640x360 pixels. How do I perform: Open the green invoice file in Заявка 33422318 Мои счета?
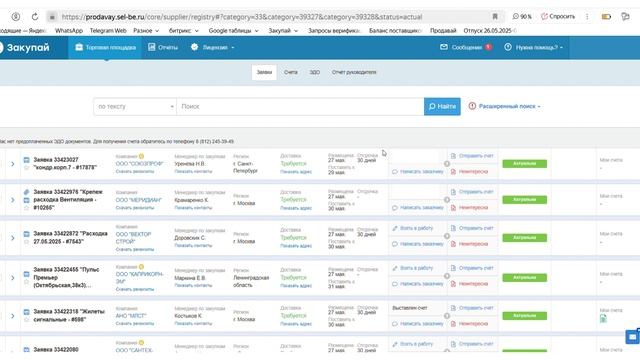coord(603,318)
